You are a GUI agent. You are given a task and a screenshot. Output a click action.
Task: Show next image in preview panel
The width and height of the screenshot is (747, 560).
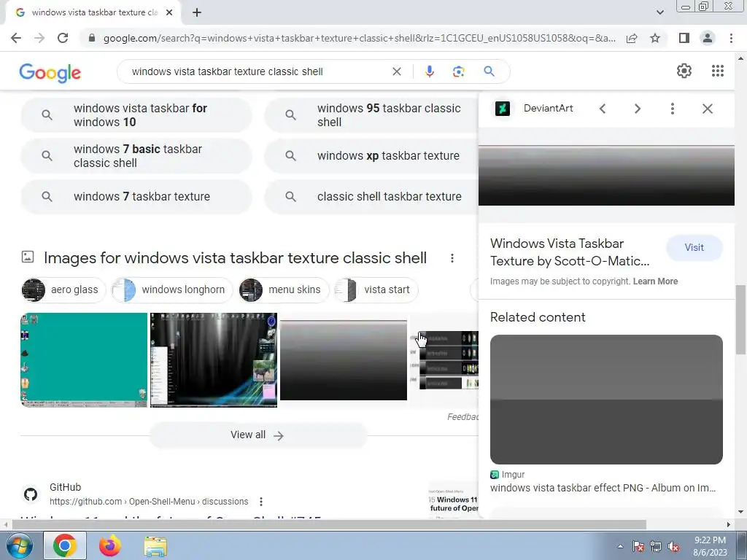click(x=638, y=109)
